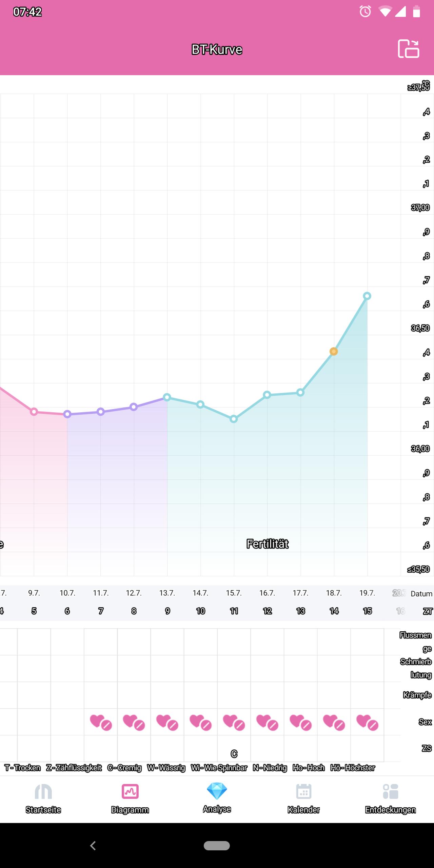Tap the 'BT-Kurve' title

(x=217, y=50)
